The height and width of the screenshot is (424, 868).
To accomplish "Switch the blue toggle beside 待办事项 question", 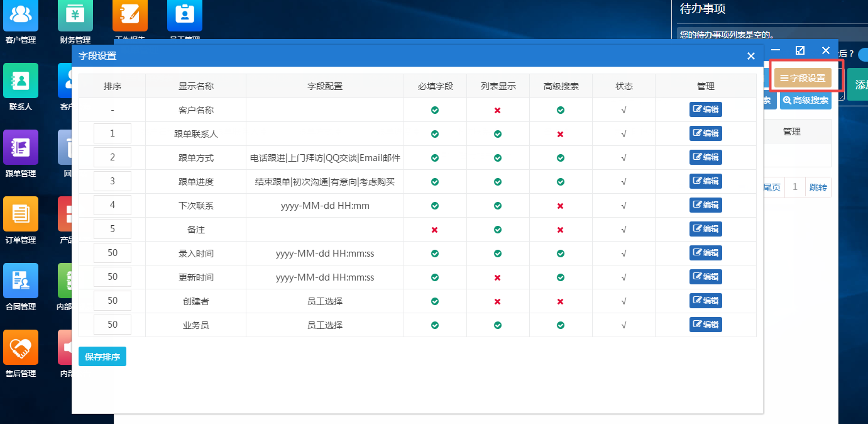I will pyautogui.click(x=862, y=54).
